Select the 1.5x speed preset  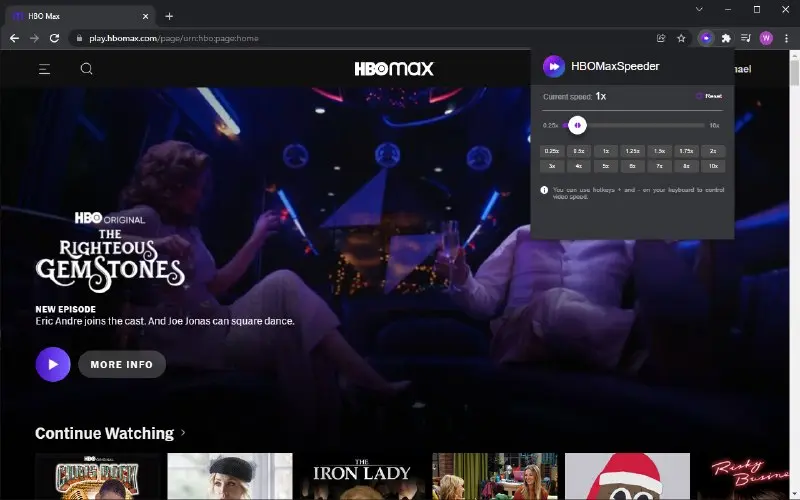(659, 151)
